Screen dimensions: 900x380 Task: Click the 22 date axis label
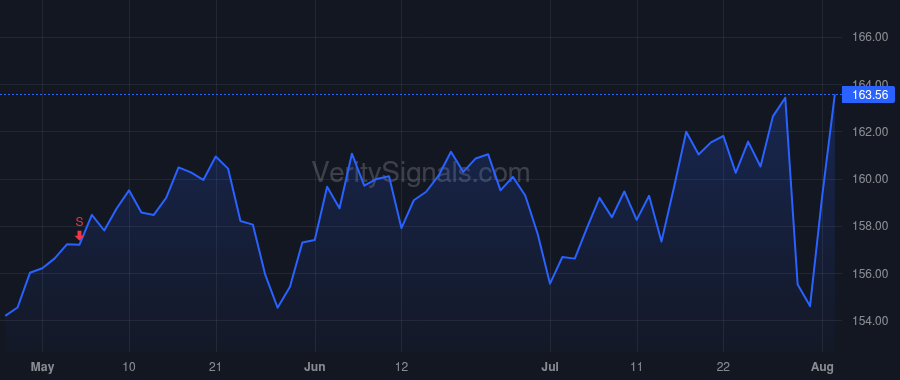(x=723, y=367)
